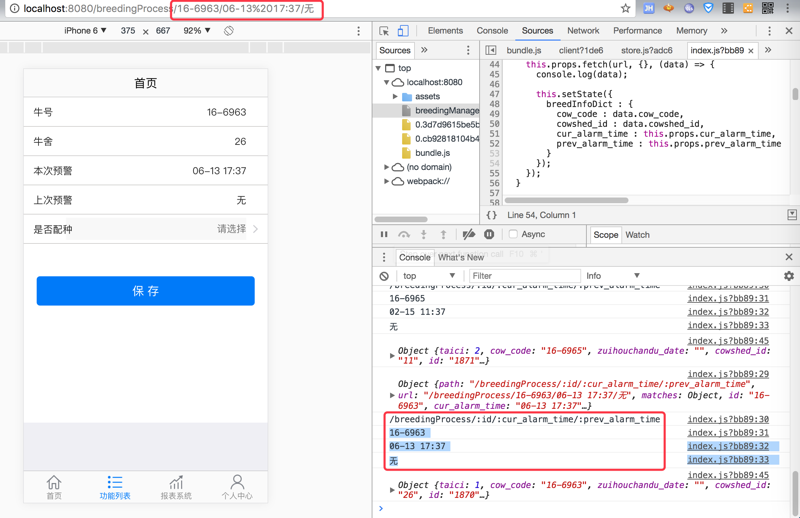Close the index.js?bb89 file tab

pyautogui.click(x=751, y=51)
